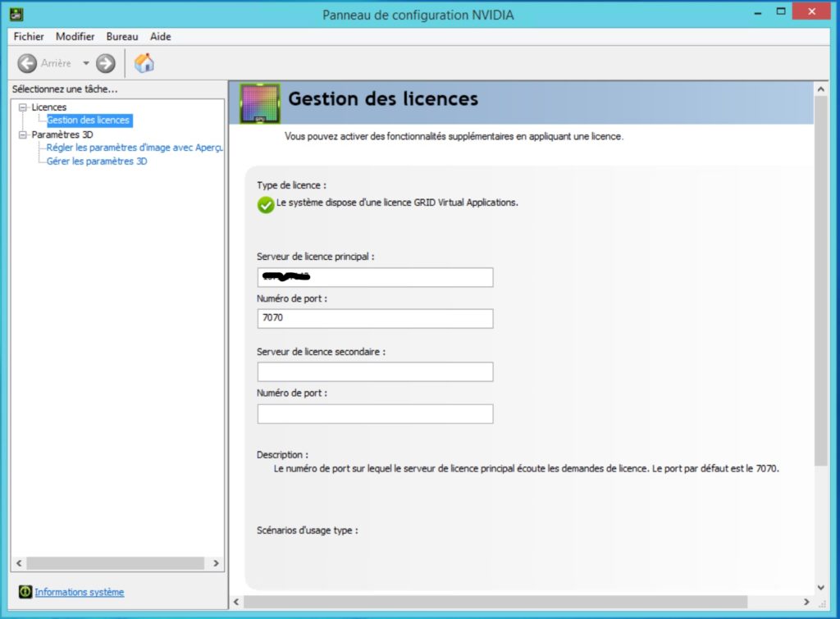
Task: Open the Informations système link
Action: (80, 592)
